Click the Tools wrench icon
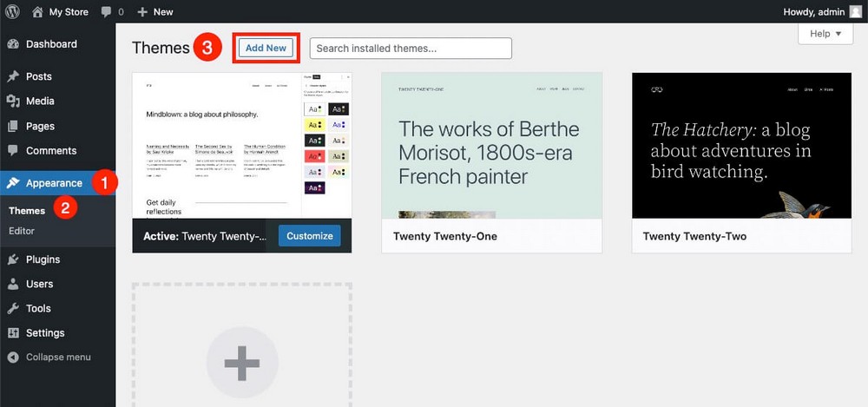Image resolution: width=868 pixels, height=407 pixels. [x=13, y=308]
